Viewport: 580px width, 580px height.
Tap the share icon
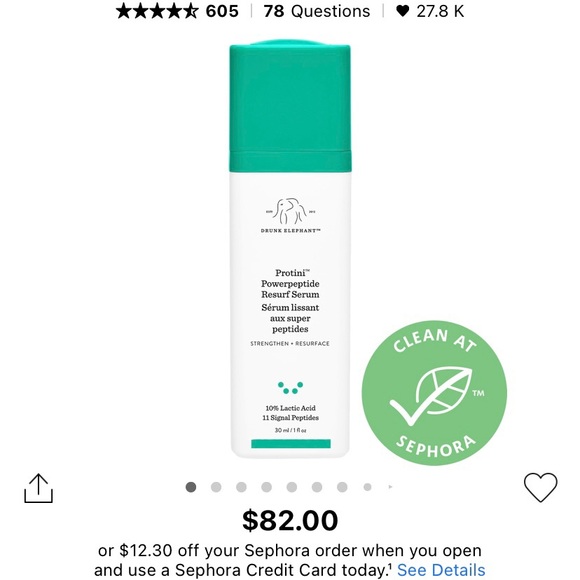click(38, 488)
